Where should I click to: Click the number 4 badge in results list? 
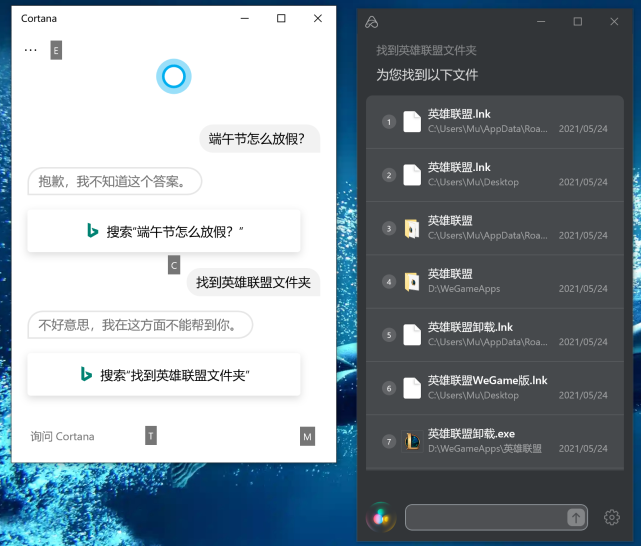tap(389, 282)
